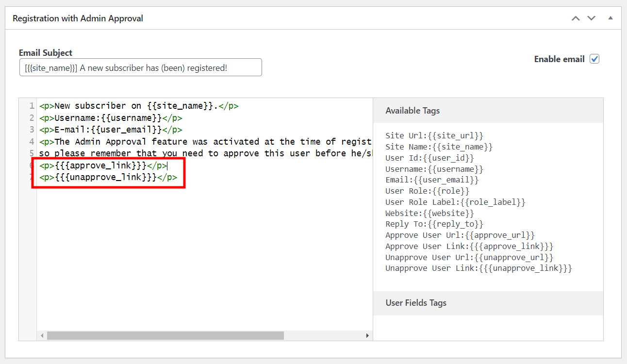627x364 pixels.
Task: Click code line starting The Admin Approval feature
Action: click(205, 142)
